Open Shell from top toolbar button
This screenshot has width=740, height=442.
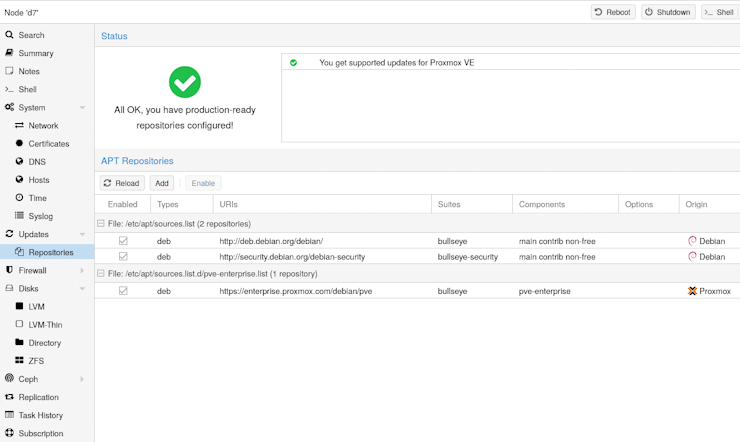(x=720, y=12)
